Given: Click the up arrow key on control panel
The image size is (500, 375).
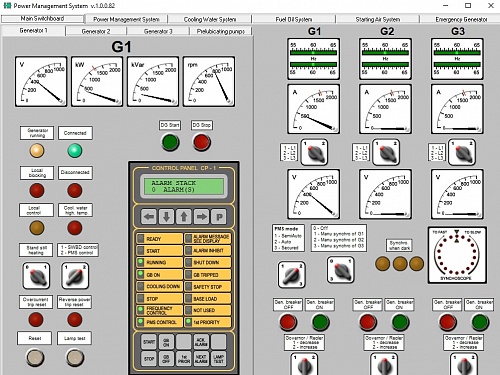Looking at the screenshot, I should tap(184, 217).
